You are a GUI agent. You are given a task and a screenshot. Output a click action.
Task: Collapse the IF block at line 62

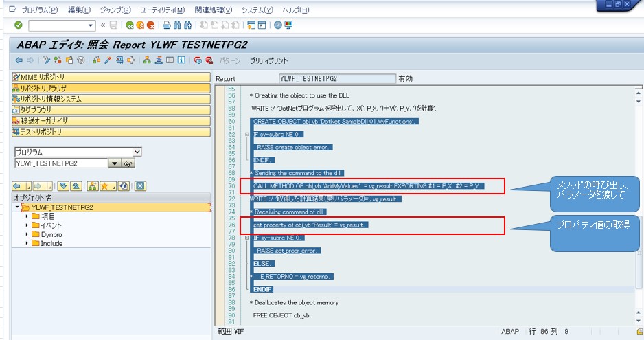tap(247, 135)
